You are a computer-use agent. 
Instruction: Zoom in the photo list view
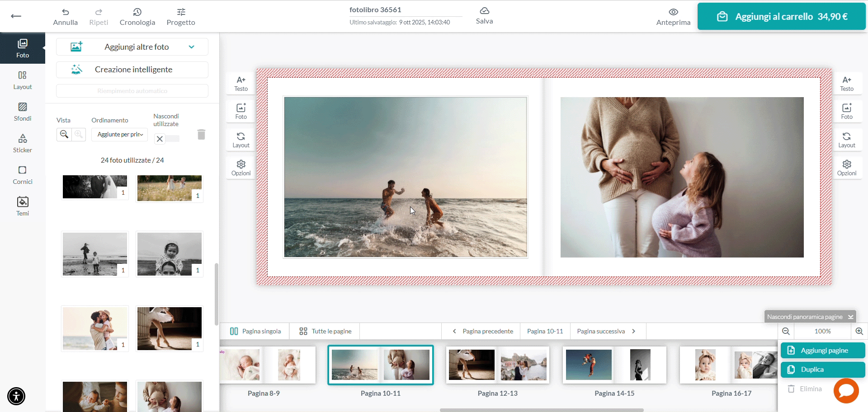79,134
